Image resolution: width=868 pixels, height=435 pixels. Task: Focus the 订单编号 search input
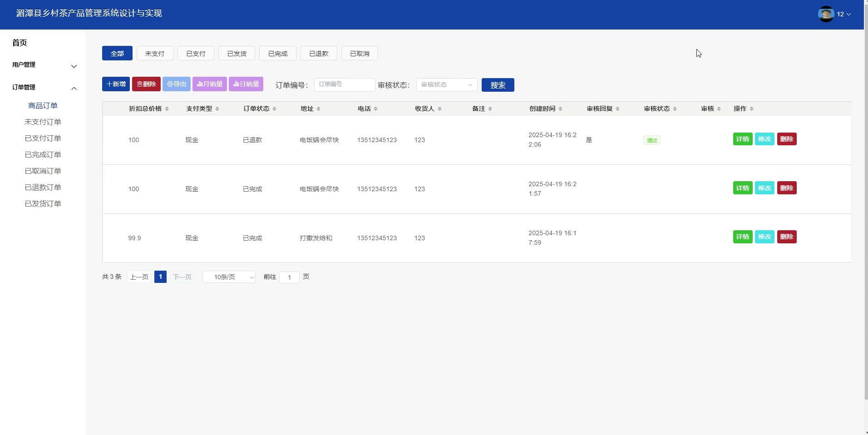click(x=344, y=85)
